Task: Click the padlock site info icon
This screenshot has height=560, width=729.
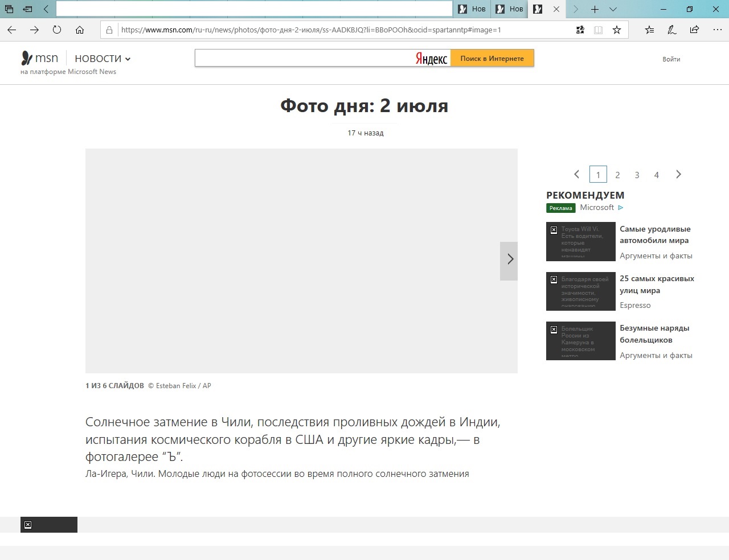Action: point(109,30)
